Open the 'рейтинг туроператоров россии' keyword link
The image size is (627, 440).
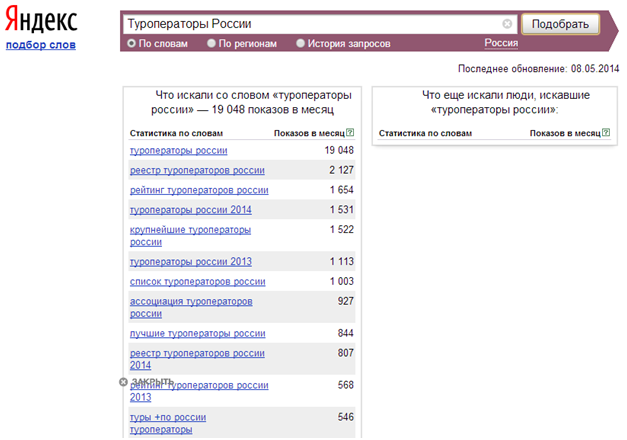coord(199,190)
